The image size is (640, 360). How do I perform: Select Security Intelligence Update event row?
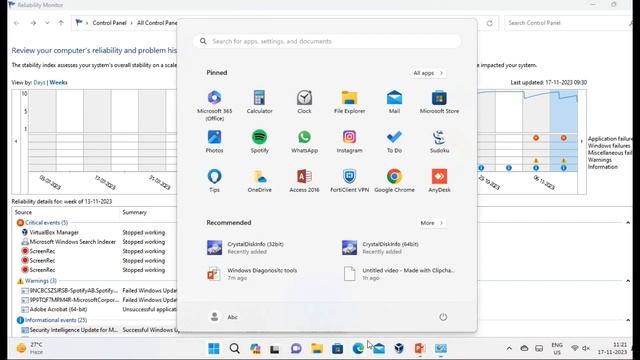tap(73, 330)
